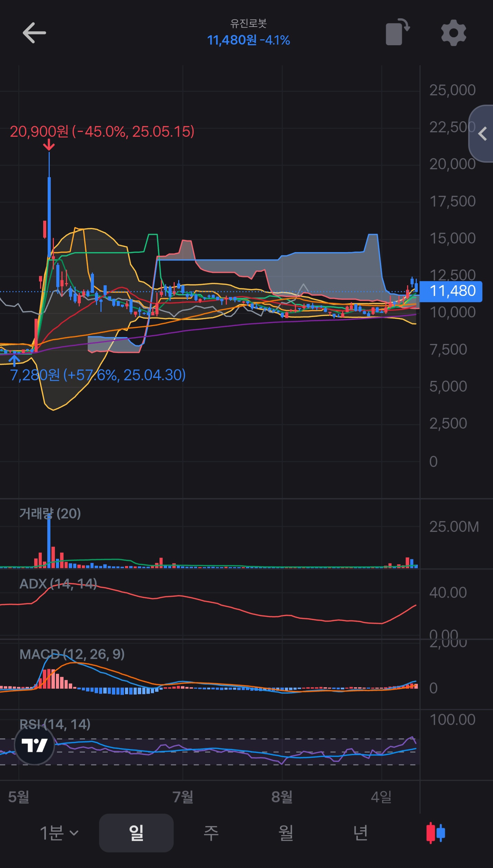493x868 pixels.
Task: Open the 1분 minute interval dropdown
Action: click(x=59, y=833)
